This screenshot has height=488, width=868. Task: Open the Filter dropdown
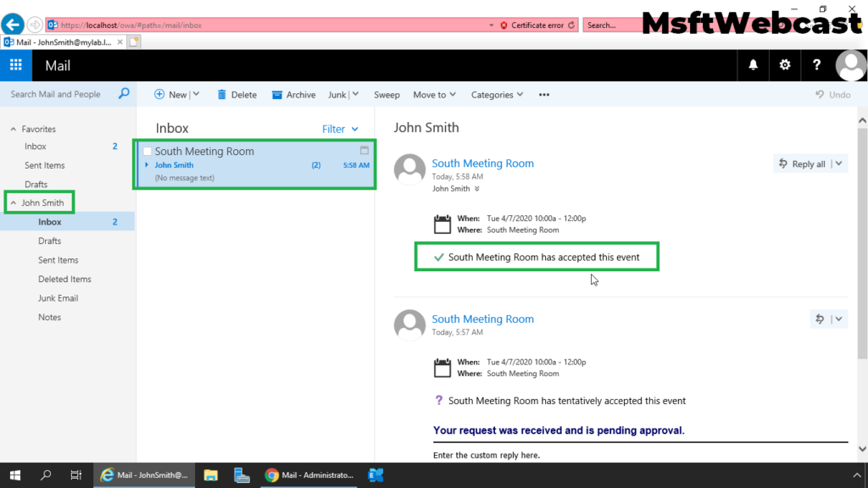coord(340,129)
